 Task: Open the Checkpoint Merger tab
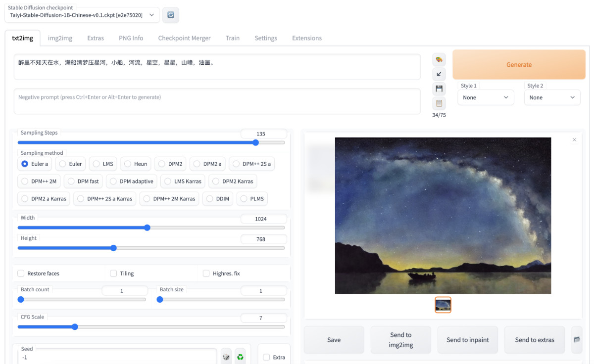[x=184, y=38]
